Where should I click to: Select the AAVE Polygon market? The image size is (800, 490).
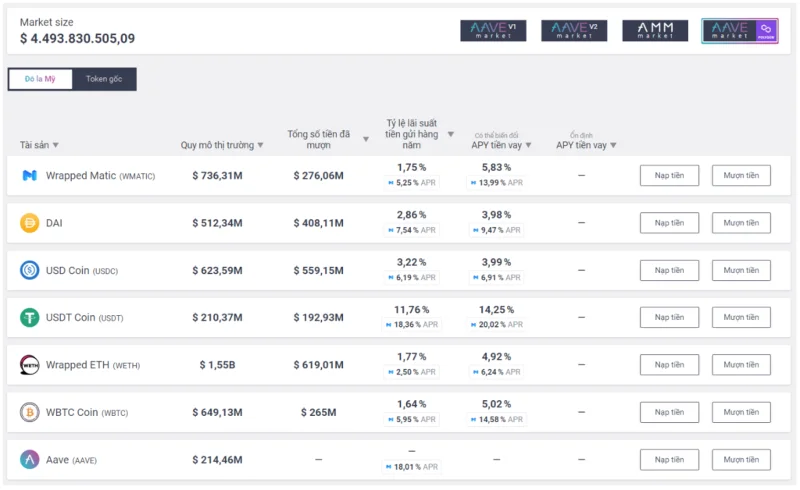740,31
